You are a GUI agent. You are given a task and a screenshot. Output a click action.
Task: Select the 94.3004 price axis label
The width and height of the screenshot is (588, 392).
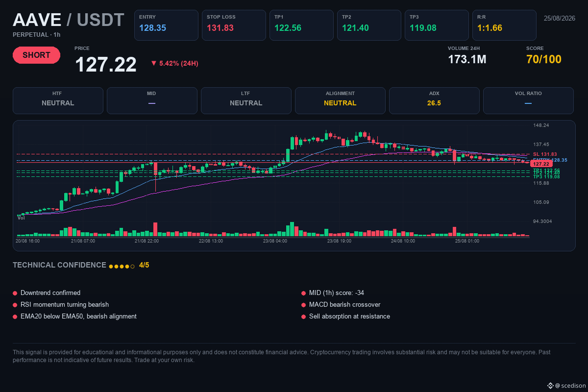pos(542,221)
